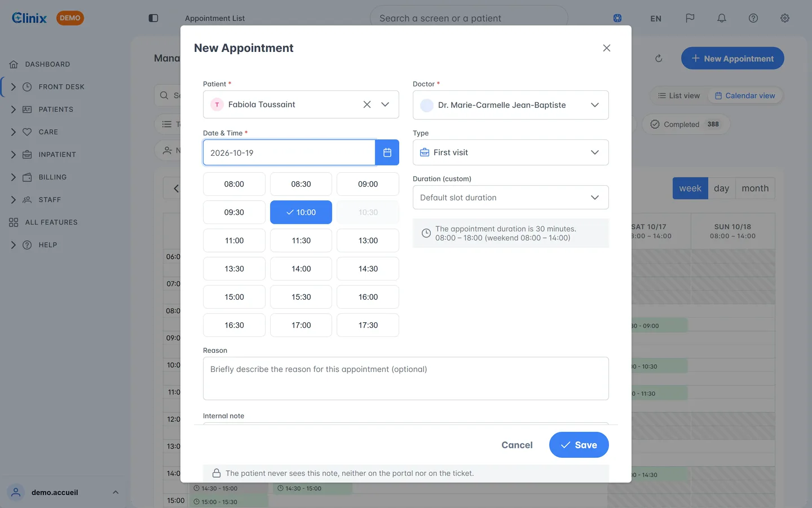This screenshot has width=812, height=508.
Task: Open the flag icon in top bar
Action: tap(690, 18)
